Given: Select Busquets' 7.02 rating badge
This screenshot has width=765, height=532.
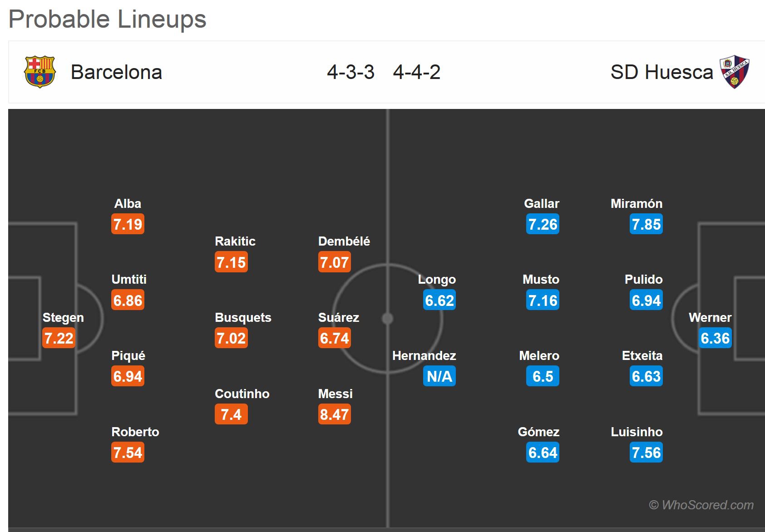Looking at the screenshot, I should [x=231, y=338].
